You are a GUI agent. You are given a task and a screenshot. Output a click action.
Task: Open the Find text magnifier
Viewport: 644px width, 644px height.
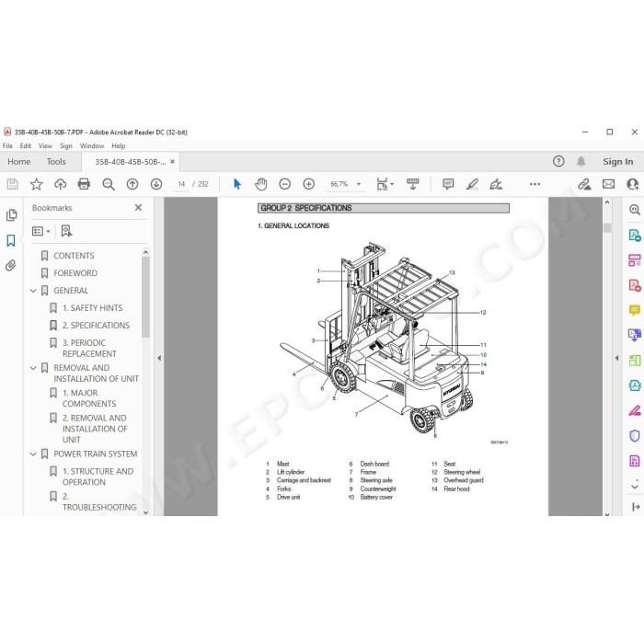click(109, 184)
